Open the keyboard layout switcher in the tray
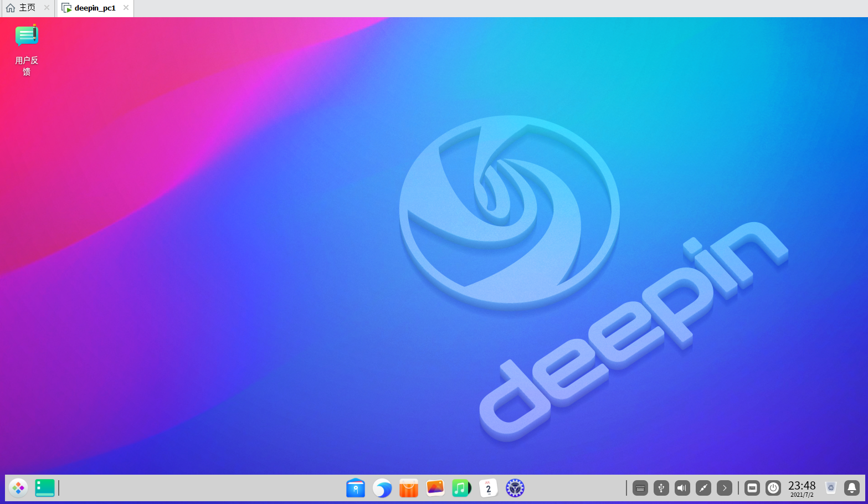 pyautogui.click(x=640, y=488)
